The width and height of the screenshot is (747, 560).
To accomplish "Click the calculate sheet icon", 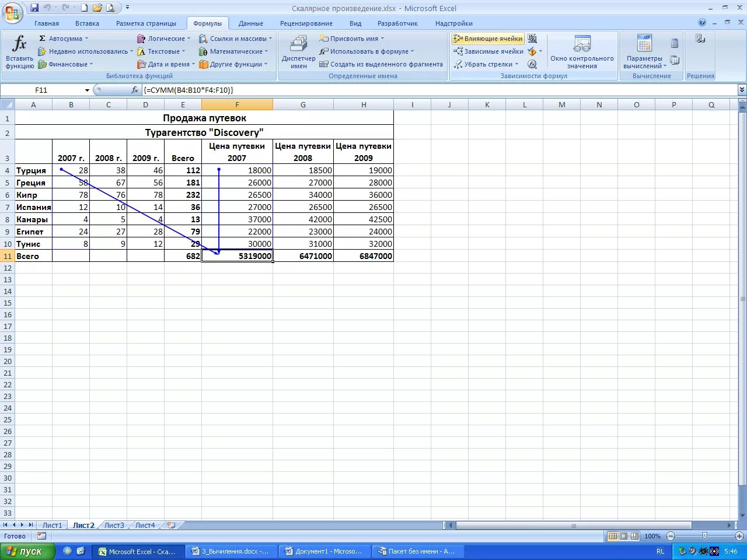I will [675, 60].
